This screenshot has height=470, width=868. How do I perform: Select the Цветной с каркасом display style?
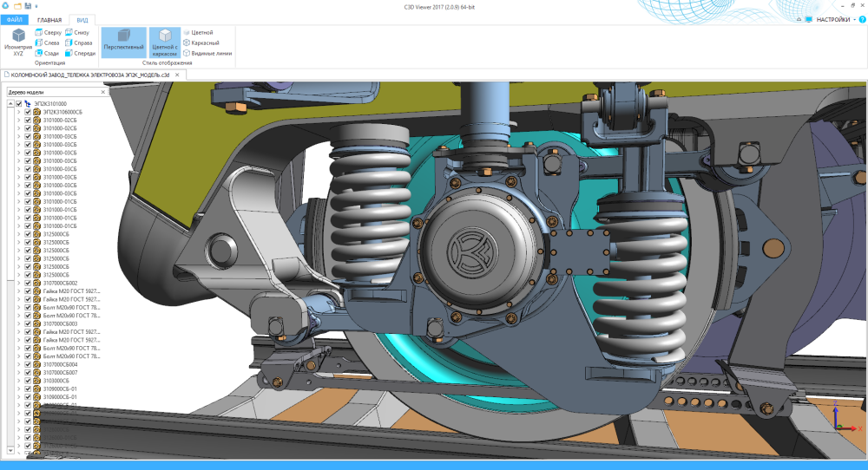[x=164, y=42]
